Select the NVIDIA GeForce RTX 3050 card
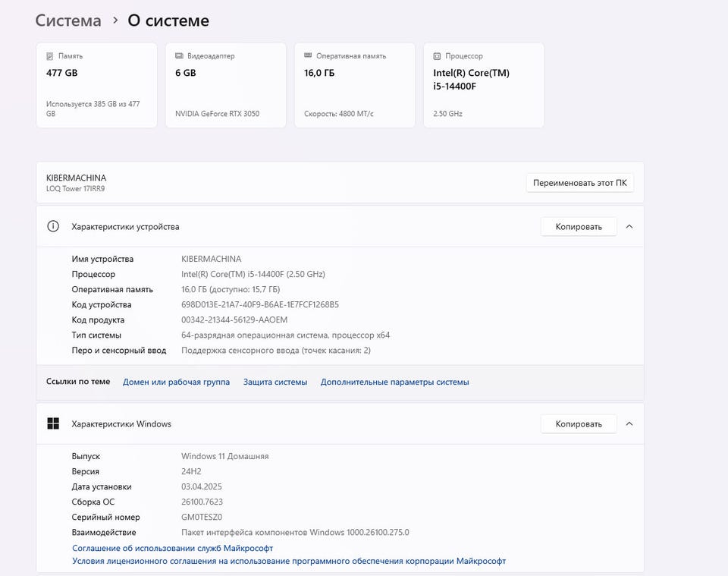 [225, 85]
